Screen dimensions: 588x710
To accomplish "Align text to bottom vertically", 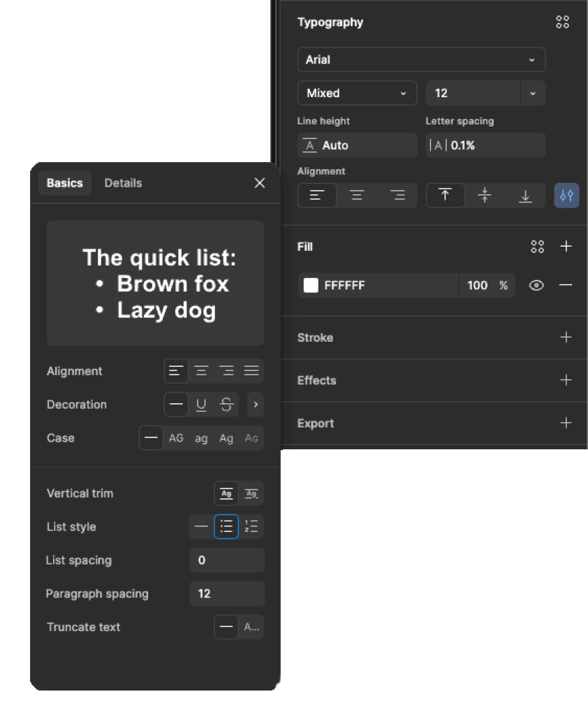I will [525, 196].
